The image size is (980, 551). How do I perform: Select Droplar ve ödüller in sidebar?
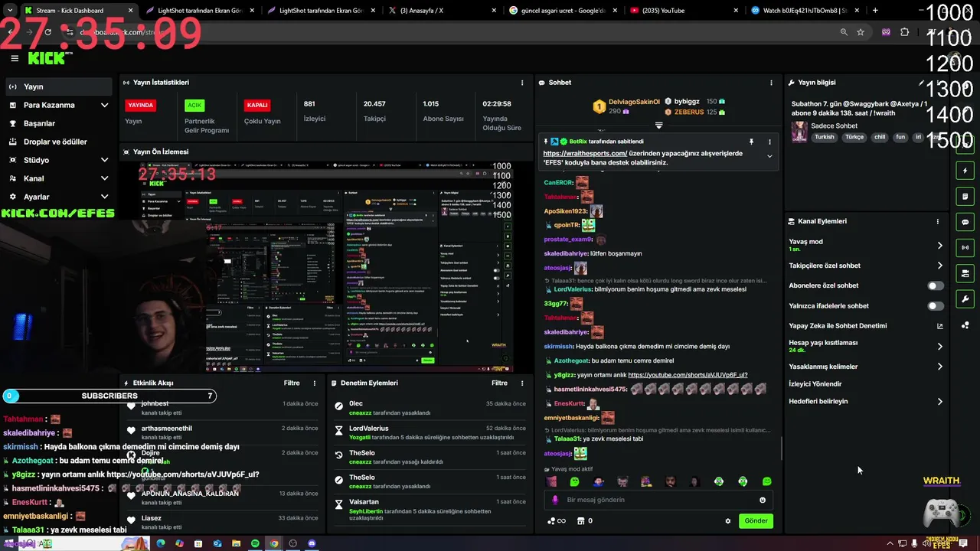(58, 142)
